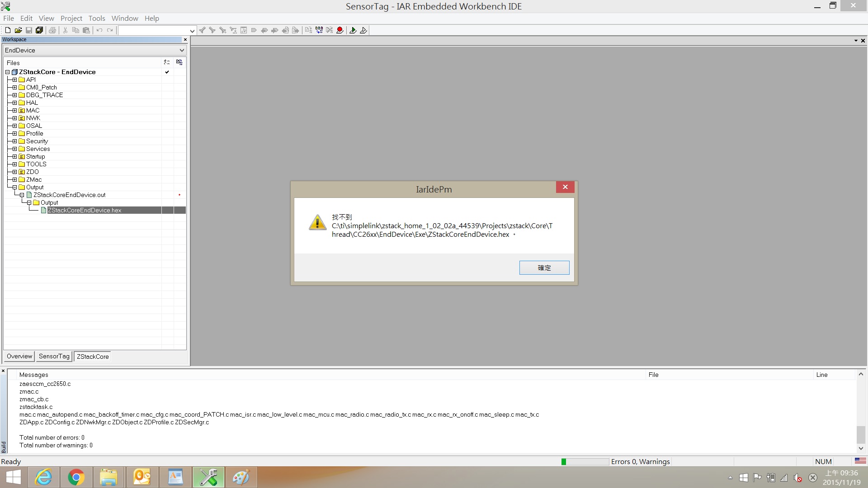Image resolution: width=868 pixels, height=488 pixels.
Task: Expand the API folder node
Action: [15, 80]
